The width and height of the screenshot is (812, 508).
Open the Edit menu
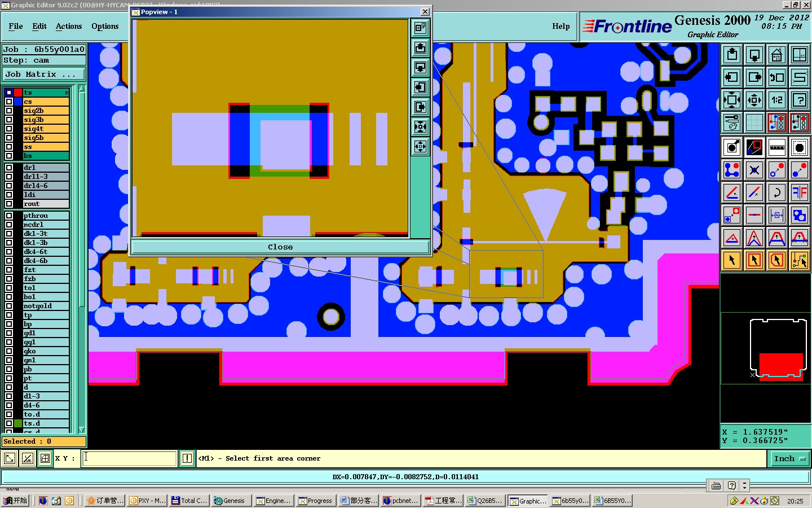pos(39,27)
